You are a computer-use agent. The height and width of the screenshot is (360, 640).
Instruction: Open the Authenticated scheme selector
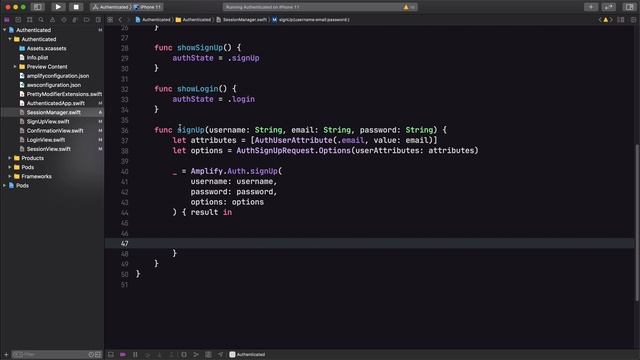(111, 7)
